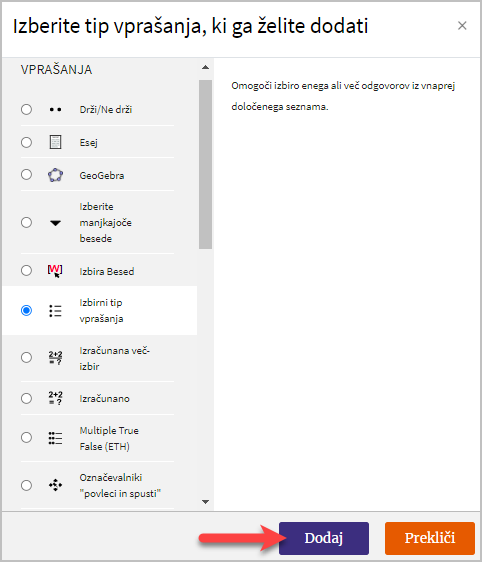Screen dimensions: 482x562
Task: Choose the Izbira Besed question type label
Action: pos(107,271)
